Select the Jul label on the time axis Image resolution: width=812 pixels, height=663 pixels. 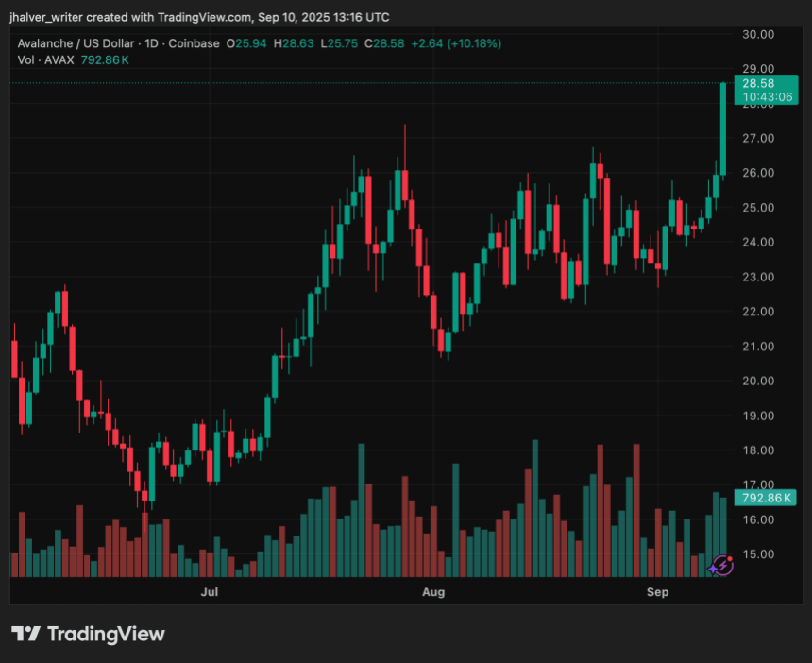click(x=209, y=592)
